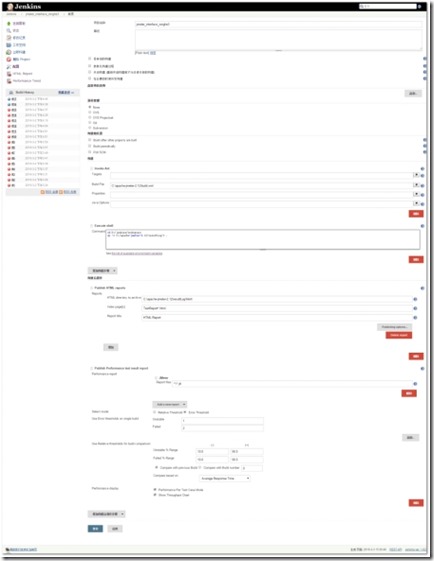Click help icon beside Execute shell header
The height and width of the screenshot is (561, 434).
pos(423,226)
